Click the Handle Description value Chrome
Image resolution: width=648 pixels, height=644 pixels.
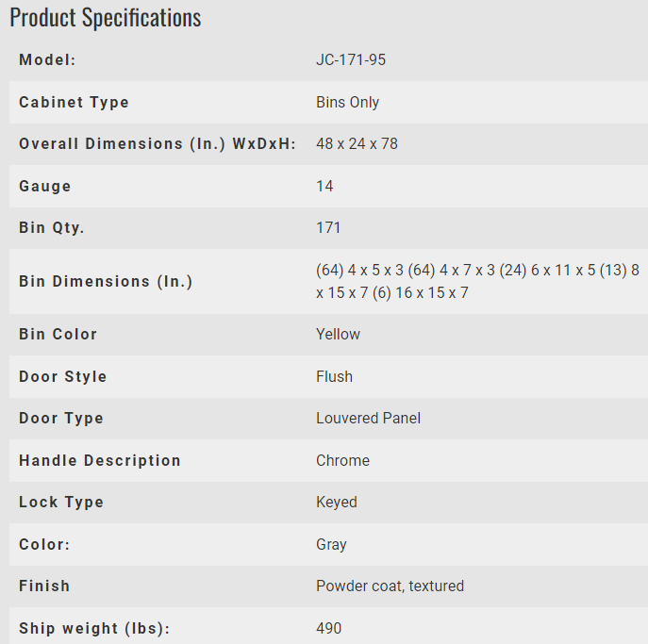click(342, 460)
